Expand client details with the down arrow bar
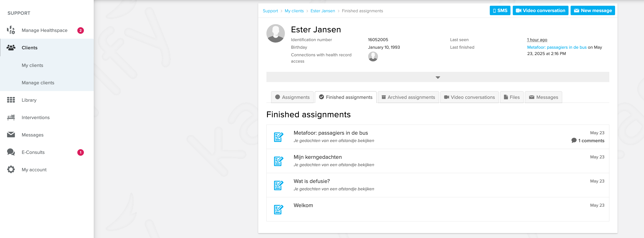The image size is (644, 238). [x=437, y=77]
